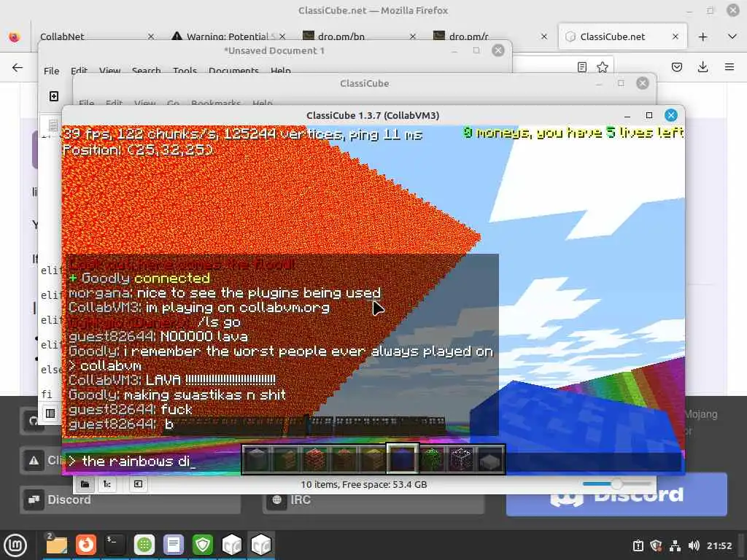Open the Linux Mint start menu
This screenshot has width=747, height=560.
(x=15, y=545)
